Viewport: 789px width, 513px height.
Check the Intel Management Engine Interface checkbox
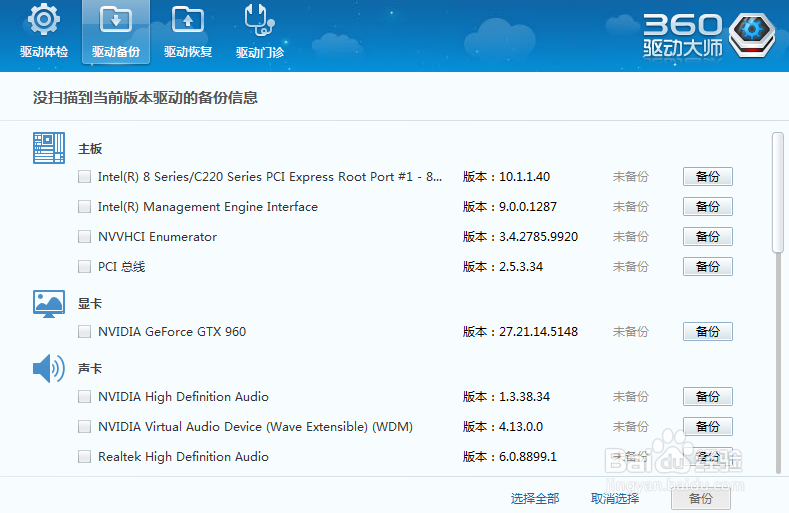pos(85,207)
